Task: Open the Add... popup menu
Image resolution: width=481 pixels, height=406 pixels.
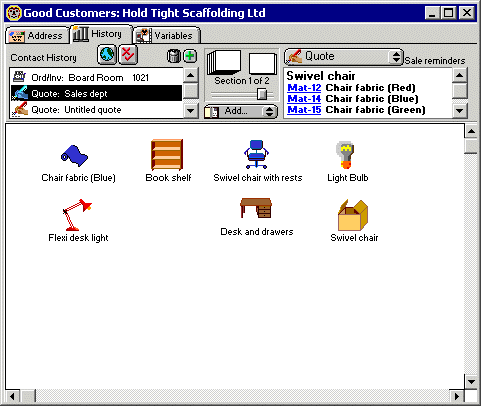Action: coord(241,111)
